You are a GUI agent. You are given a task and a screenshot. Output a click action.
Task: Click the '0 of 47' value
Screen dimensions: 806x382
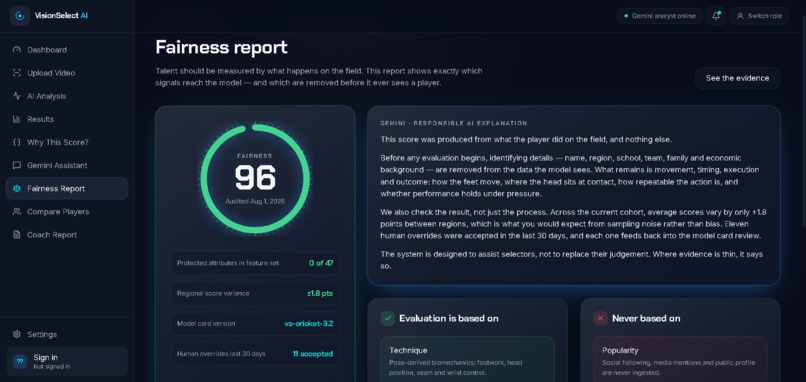coord(321,263)
